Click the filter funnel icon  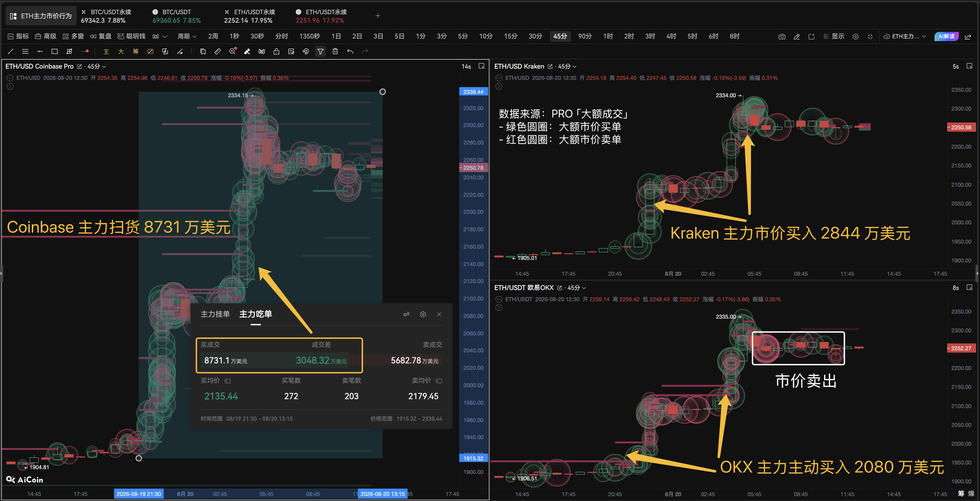[x=320, y=51]
